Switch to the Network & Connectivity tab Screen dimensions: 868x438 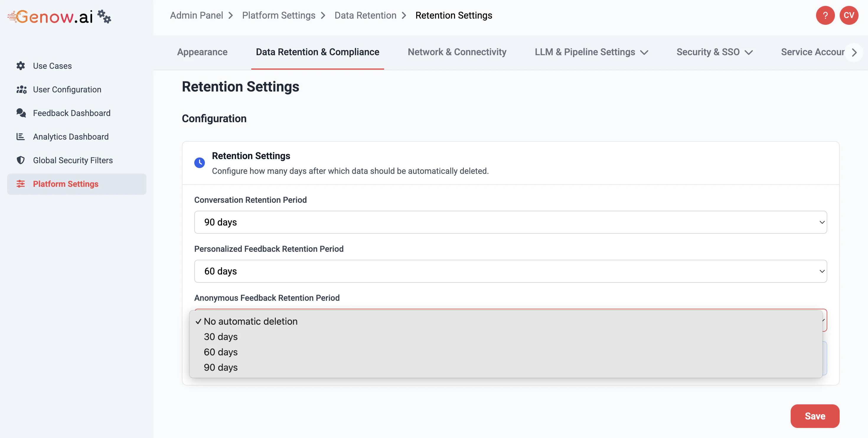(457, 52)
